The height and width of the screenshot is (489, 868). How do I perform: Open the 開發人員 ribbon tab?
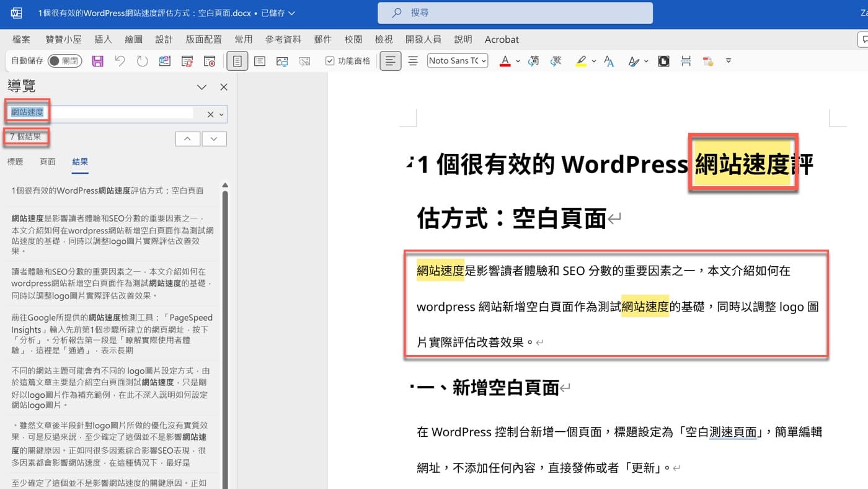423,39
